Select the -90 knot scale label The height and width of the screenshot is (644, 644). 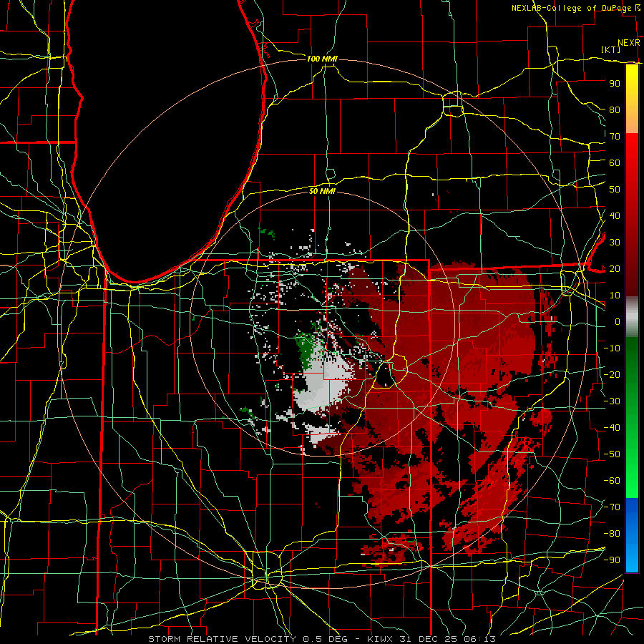click(x=612, y=560)
